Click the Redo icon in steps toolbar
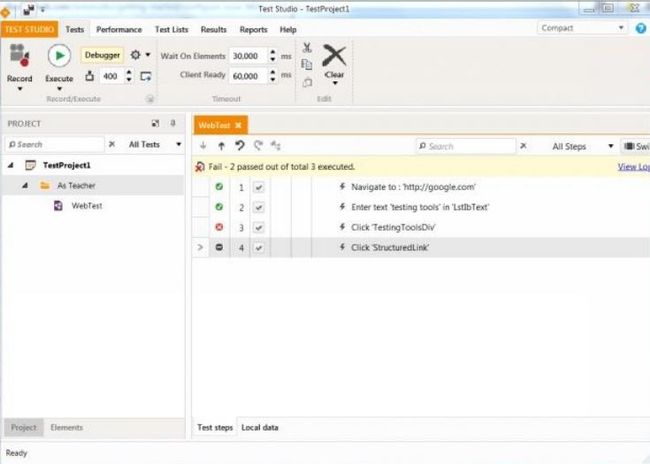The height and width of the screenshot is (464, 650). point(258,146)
